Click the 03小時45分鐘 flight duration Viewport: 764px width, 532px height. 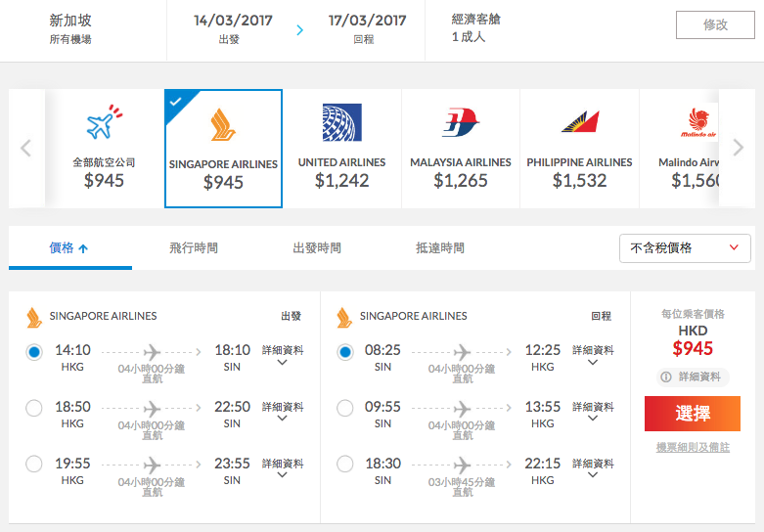tap(462, 482)
